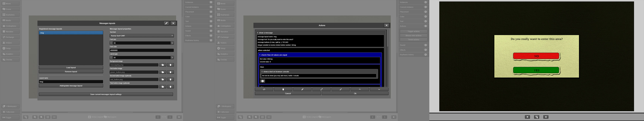Click the pencil edit icon in Messages layouts header
This screenshot has height=121, width=644.
point(166,23)
